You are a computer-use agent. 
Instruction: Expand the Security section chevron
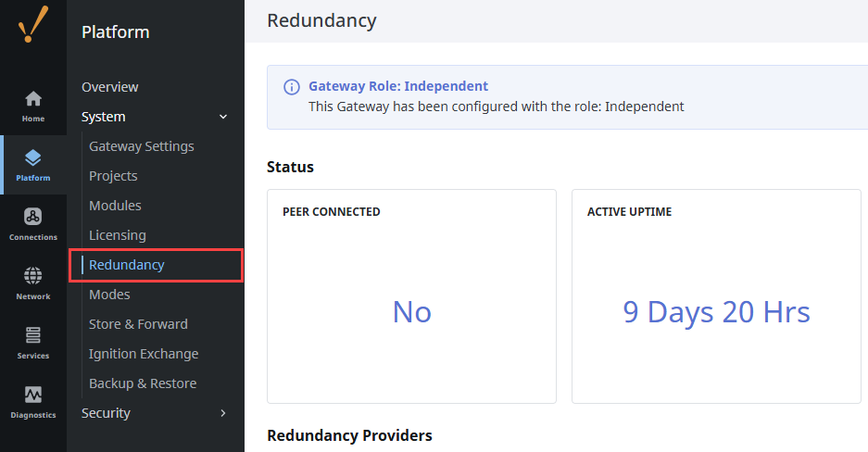click(222, 413)
